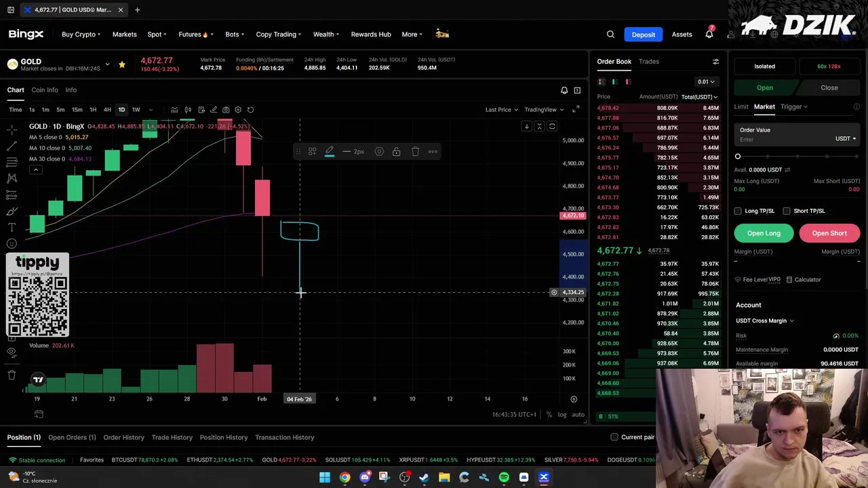The image size is (868, 488).
Task: Open the notifications bell in the top header
Action: [709, 35]
